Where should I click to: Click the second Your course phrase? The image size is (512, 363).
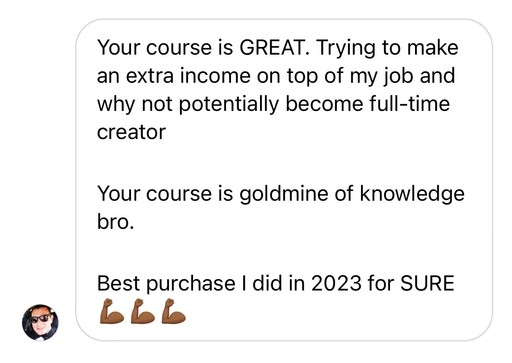click(x=155, y=194)
